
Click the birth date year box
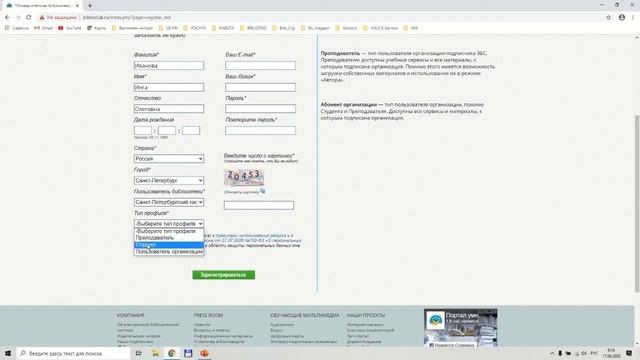pyautogui.click(x=191, y=131)
